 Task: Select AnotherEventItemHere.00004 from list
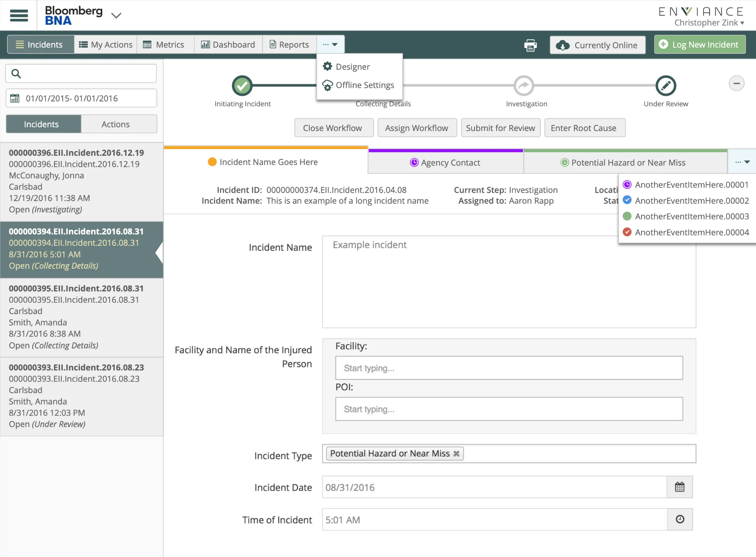click(687, 232)
